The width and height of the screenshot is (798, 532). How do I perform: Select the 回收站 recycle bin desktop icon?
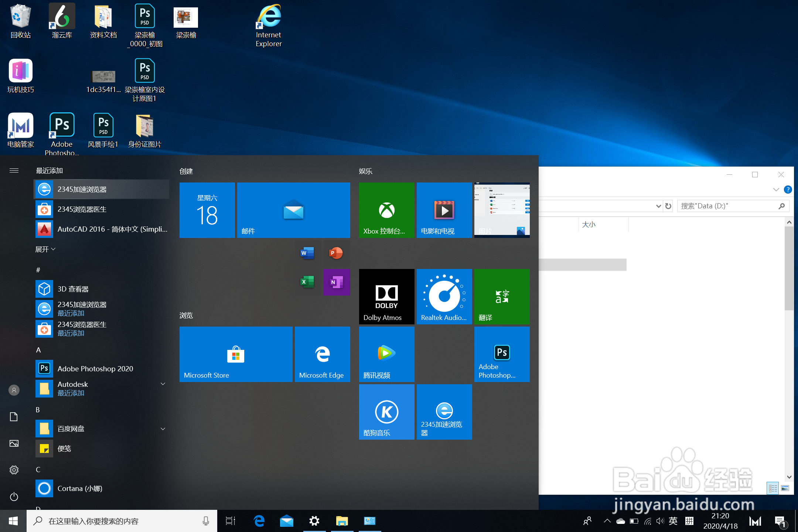point(21,21)
